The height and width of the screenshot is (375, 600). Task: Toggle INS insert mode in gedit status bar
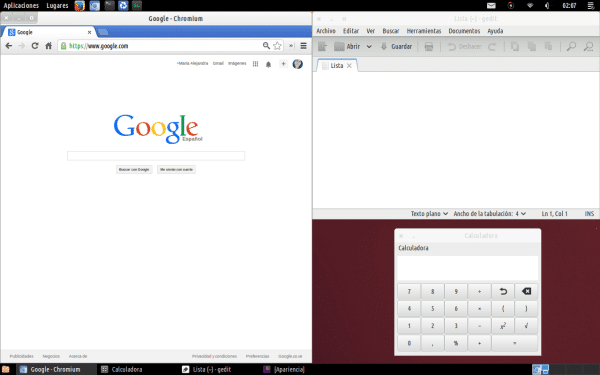(589, 214)
